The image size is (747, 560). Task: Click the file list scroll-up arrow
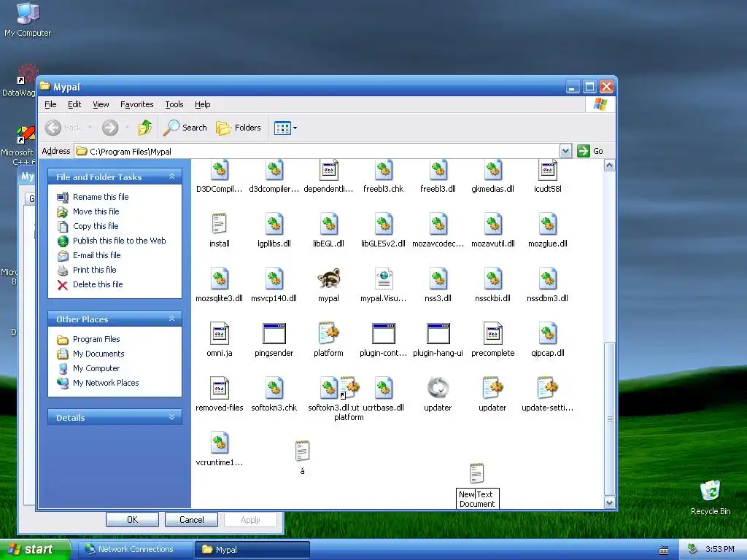coord(609,166)
